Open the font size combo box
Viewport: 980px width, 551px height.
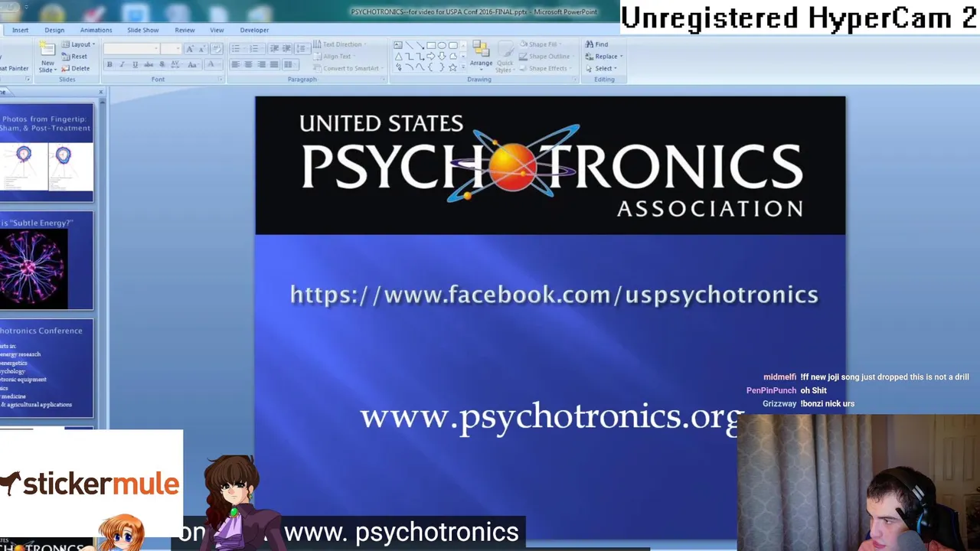coord(171,49)
